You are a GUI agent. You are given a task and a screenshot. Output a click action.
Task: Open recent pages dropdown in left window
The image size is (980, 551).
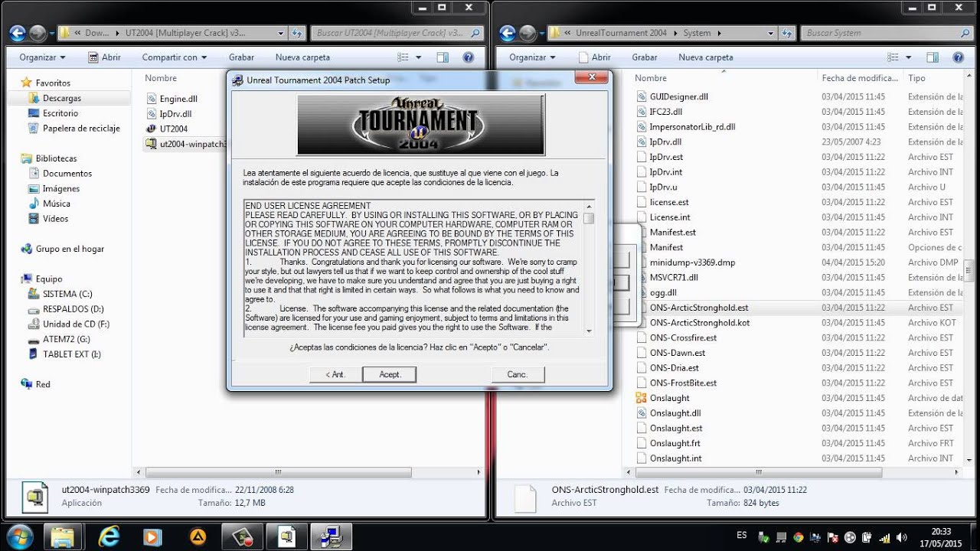pos(51,33)
